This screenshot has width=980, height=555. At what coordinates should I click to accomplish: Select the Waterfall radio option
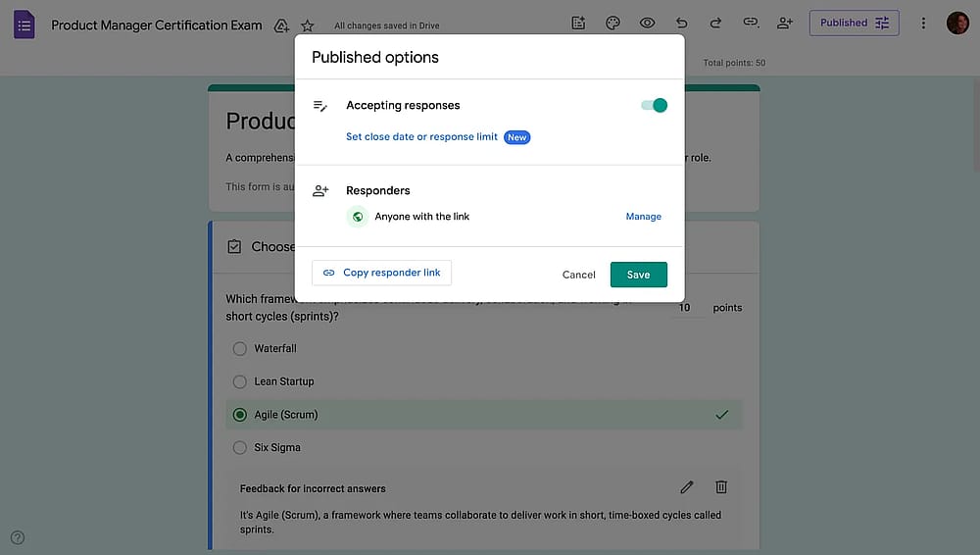(239, 348)
